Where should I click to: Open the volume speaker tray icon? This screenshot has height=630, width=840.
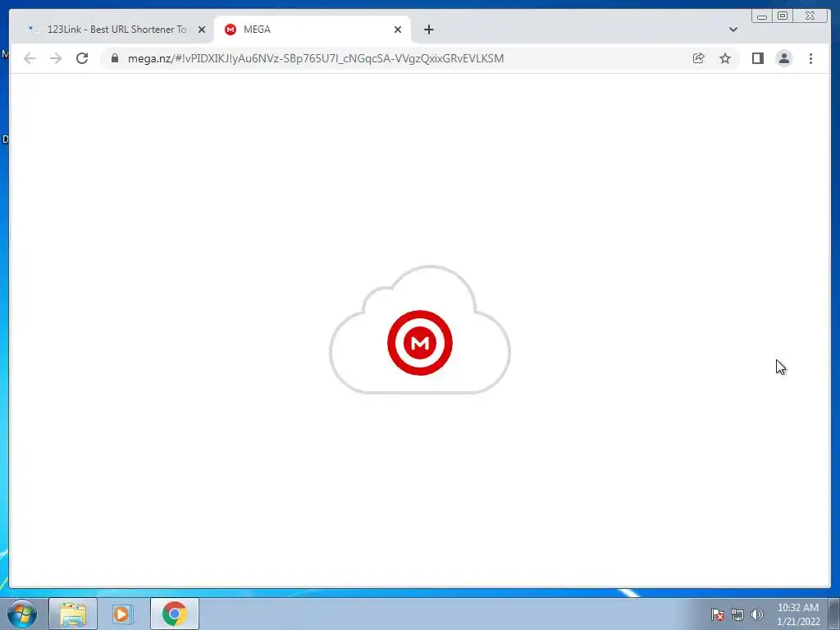tap(757, 614)
